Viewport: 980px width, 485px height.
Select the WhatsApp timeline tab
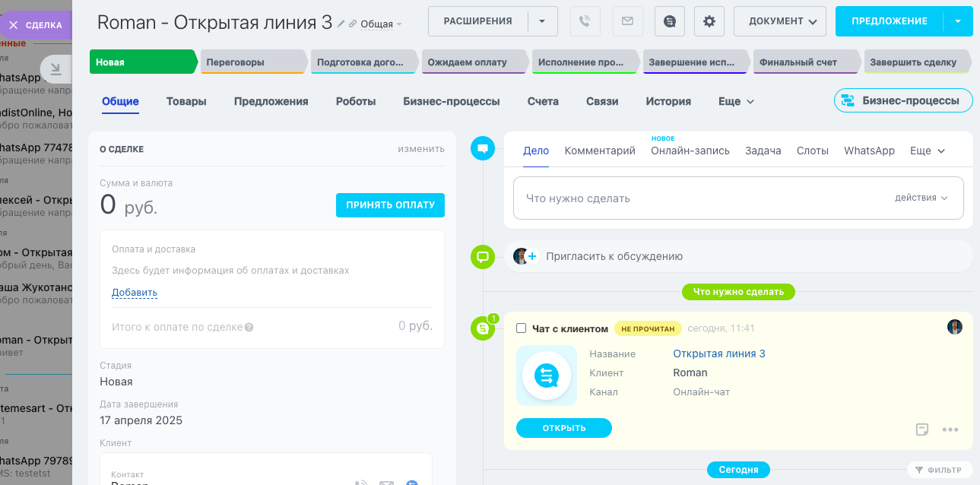pyautogui.click(x=869, y=151)
